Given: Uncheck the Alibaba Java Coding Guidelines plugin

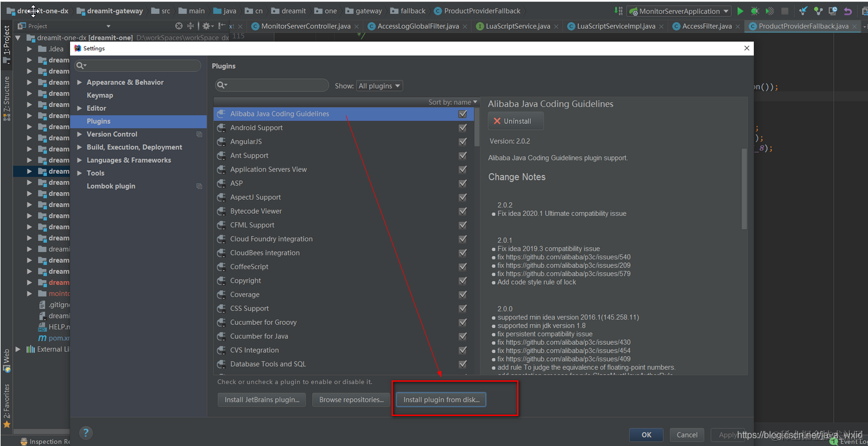Looking at the screenshot, I should pyautogui.click(x=462, y=114).
